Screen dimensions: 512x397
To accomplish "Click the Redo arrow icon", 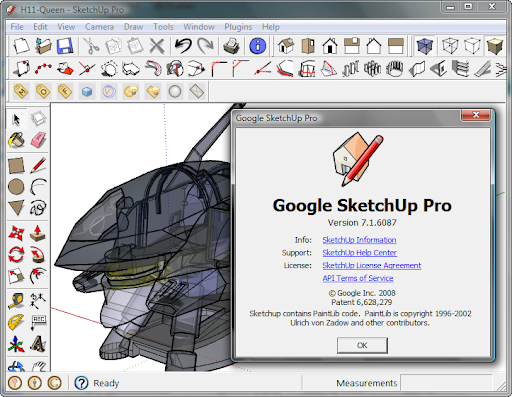I will click(x=205, y=46).
